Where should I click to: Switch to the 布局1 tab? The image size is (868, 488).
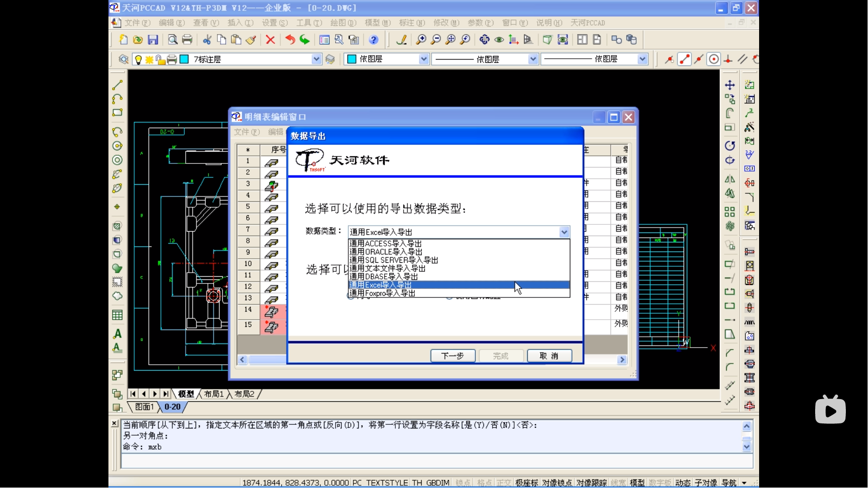[x=214, y=394]
